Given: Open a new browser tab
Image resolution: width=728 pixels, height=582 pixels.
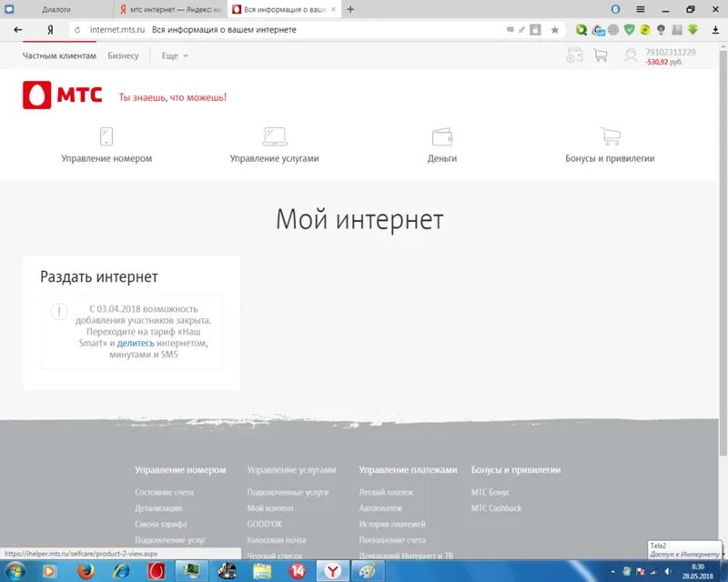Looking at the screenshot, I should coord(350,9).
